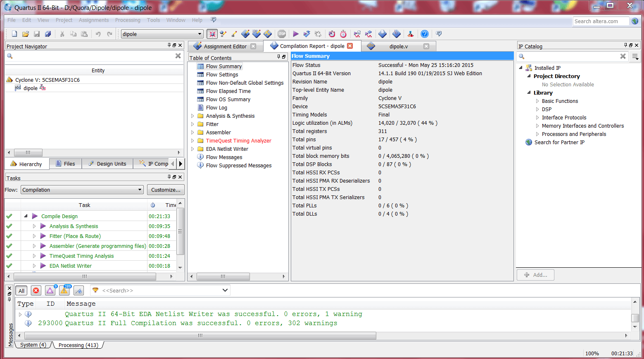Click the globe icon beside altera search
This screenshot has height=359, width=644.
click(x=635, y=21)
